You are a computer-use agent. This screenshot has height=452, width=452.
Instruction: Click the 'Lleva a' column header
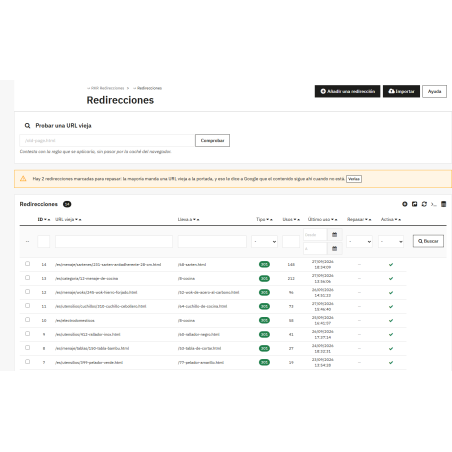click(x=185, y=219)
